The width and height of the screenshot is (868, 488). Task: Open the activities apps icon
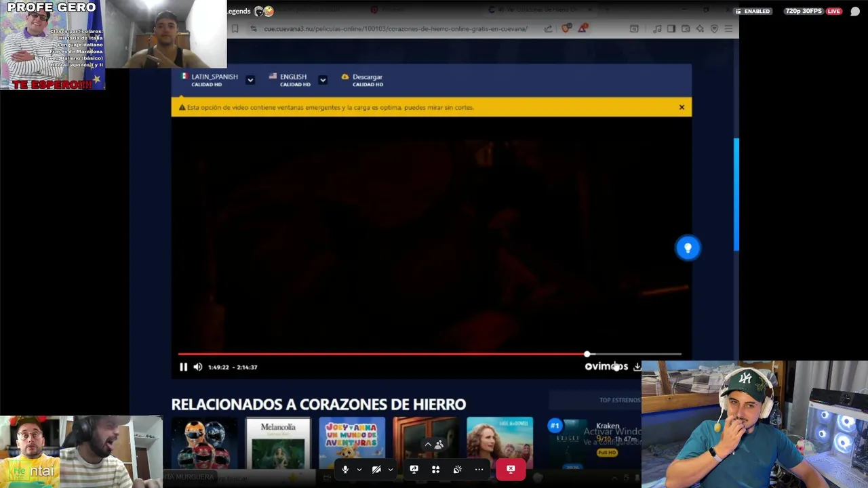click(x=435, y=469)
